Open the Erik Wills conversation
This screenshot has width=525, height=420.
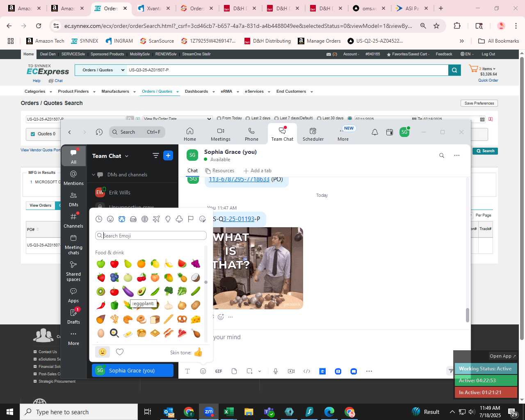[132, 192]
